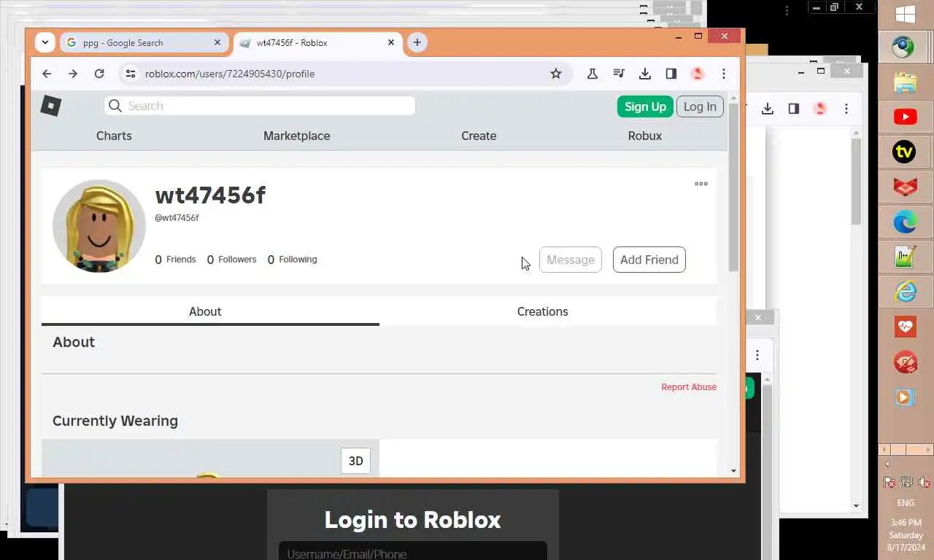Open the tab search dropdown
934x560 pixels.
(45, 42)
